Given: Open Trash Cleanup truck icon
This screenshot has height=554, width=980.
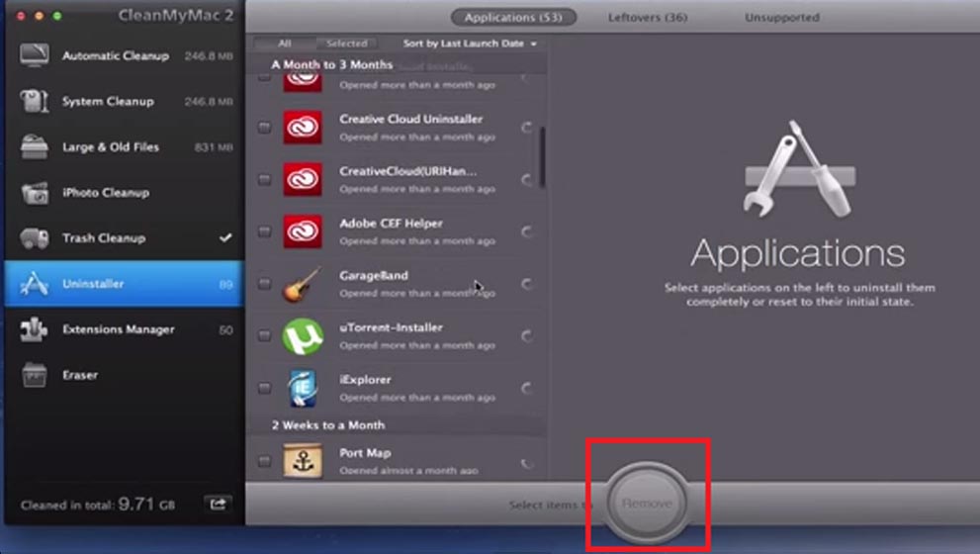Looking at the screenshot, I should tap(35, 238).
